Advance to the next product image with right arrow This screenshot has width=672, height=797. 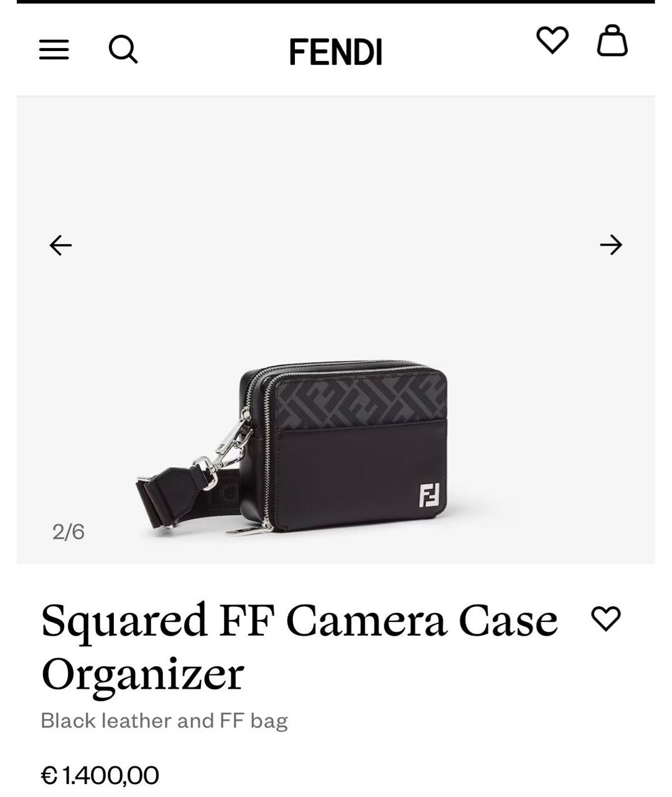611,245
